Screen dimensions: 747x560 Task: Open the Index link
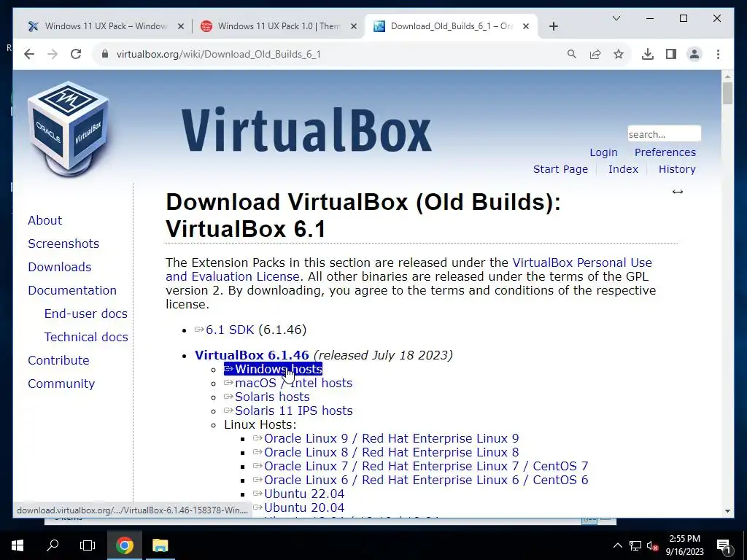point(623,169)
